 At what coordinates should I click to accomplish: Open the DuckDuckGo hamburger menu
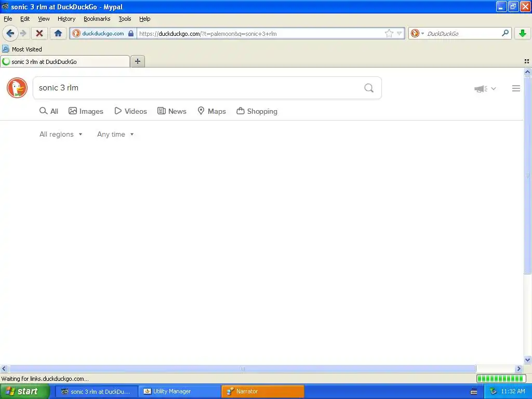pyautogui.click(x=516, y=88)
